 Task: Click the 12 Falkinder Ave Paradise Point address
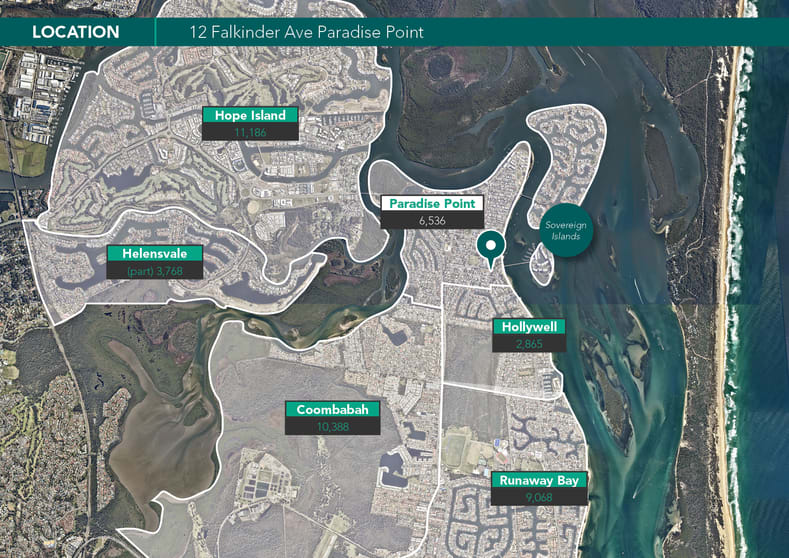point(306,32)
